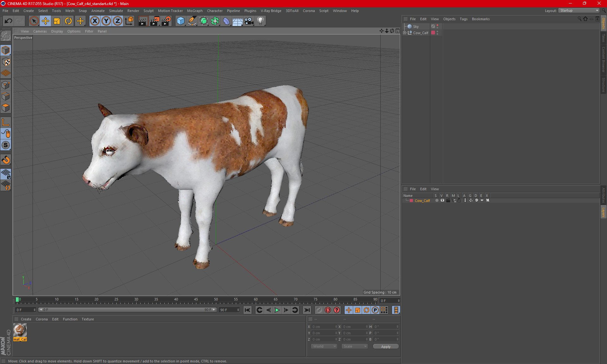Image resolution: width=607 pixels, height=364 pixels.
Task: Go to start of animation
Action: point(248,310)
